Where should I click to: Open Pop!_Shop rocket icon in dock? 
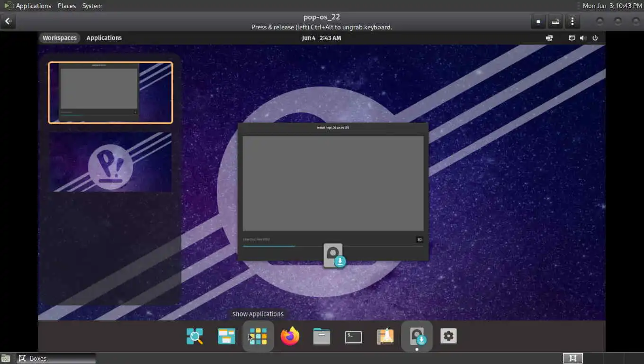click(385, 336)
